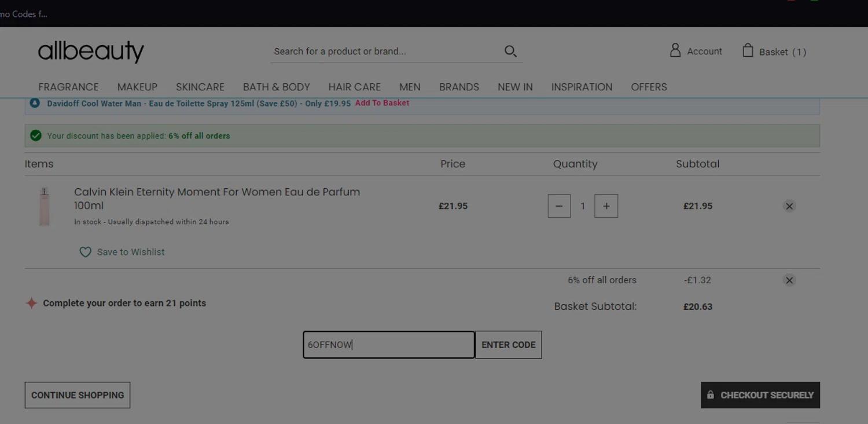
Task: Open the HAIR CARE menu
Action: pyautogui.click(x=355, y=87)
